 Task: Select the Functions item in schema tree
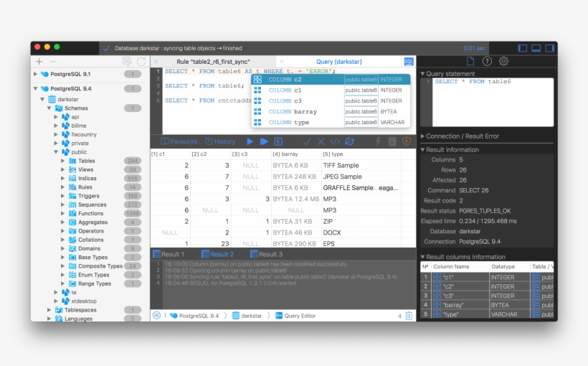click(x=90, y=213)
